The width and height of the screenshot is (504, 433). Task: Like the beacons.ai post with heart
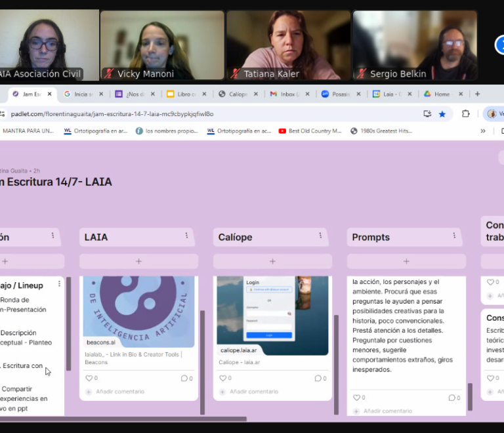coord(89,378)
